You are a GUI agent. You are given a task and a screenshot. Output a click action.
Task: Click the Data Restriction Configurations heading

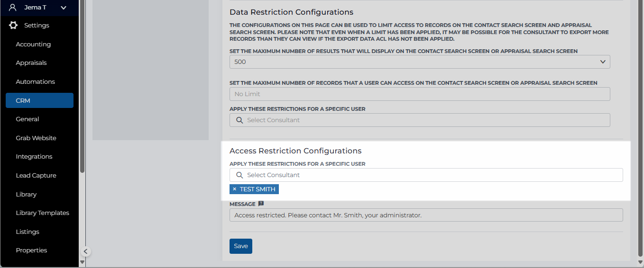tap(291, 12)
